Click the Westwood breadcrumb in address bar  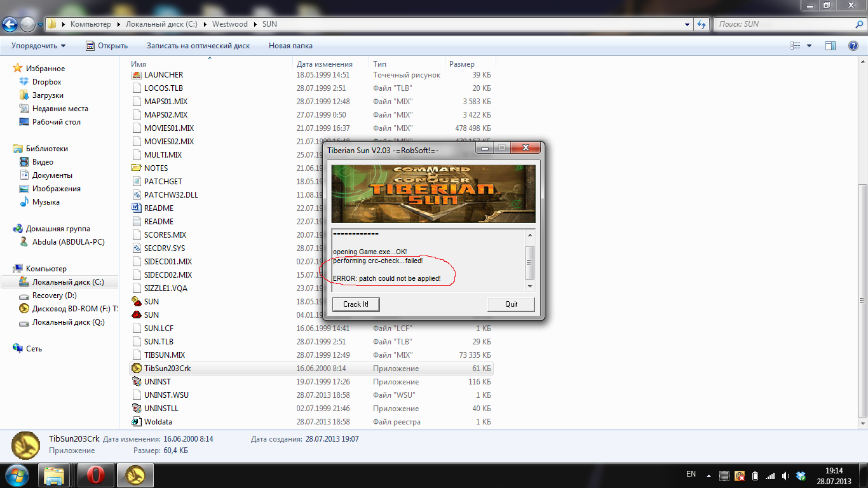(x=230, y=24)
